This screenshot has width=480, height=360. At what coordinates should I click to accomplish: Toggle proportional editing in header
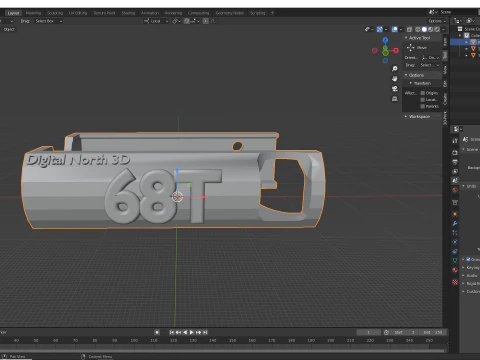pyautogui.click(x=206, y=21)
